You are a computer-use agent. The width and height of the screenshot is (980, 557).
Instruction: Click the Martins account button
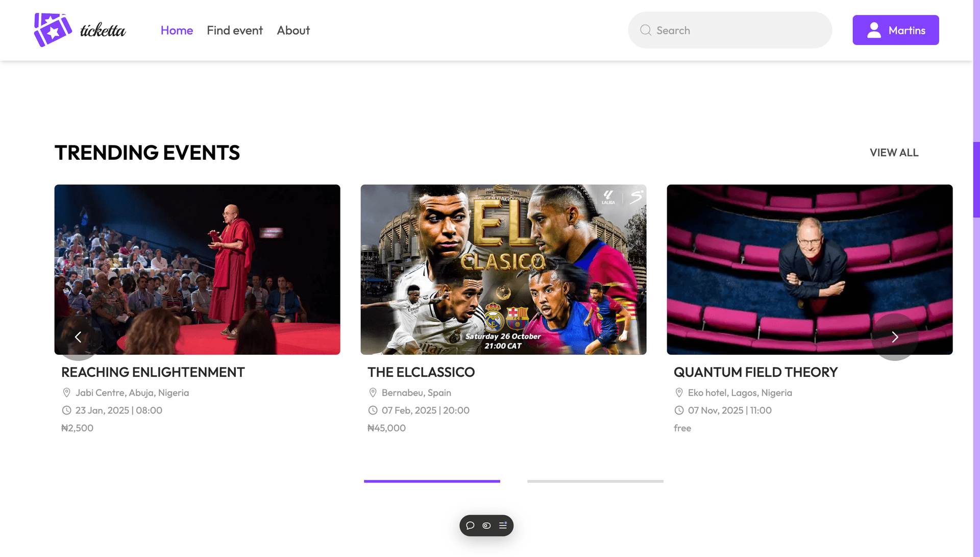click(x=895, y=30)
